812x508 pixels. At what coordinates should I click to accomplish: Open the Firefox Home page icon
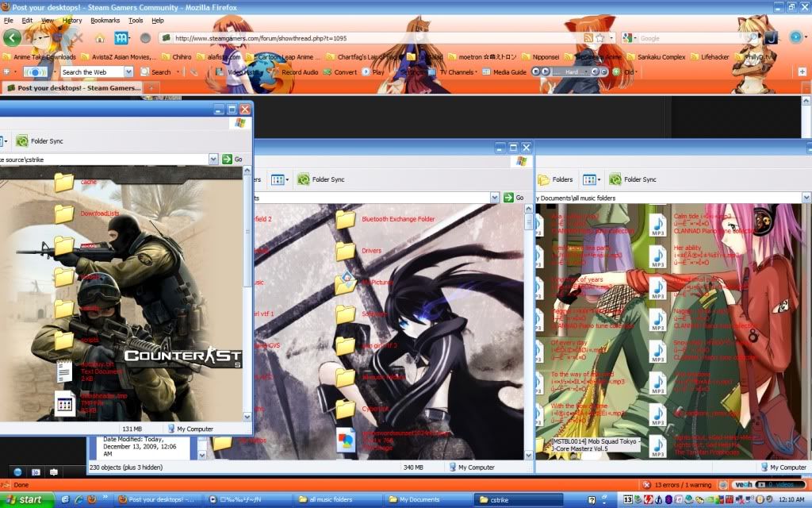[x=100, y=38]
